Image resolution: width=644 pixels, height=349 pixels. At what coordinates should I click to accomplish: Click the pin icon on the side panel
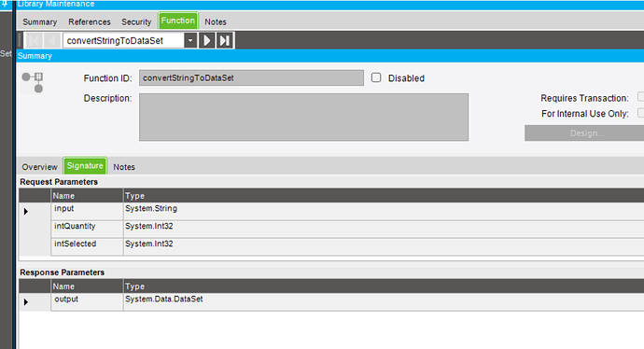[5, 4]
